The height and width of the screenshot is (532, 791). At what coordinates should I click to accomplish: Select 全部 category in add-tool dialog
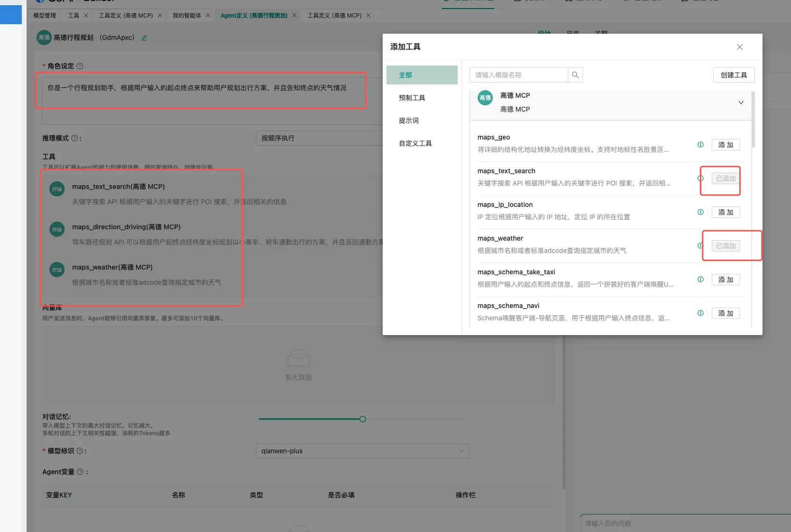[x=422, y=75]
